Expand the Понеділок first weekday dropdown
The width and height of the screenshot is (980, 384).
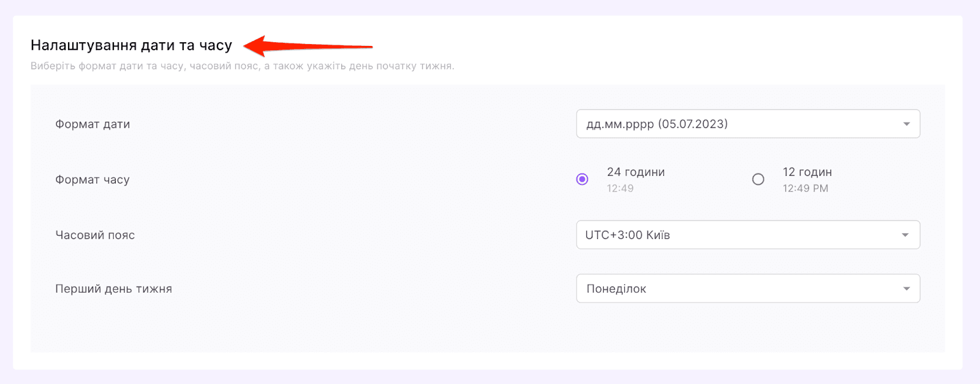[x=735, y=289]
